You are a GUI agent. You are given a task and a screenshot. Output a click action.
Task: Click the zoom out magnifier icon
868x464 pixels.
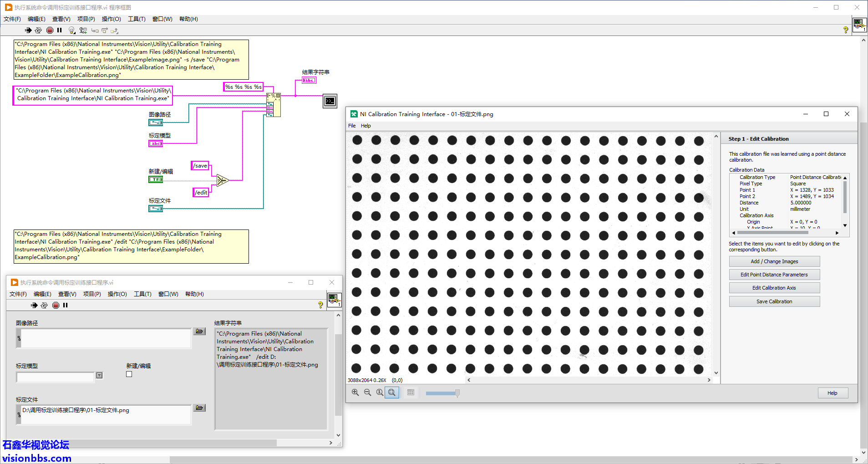(367, 393)
